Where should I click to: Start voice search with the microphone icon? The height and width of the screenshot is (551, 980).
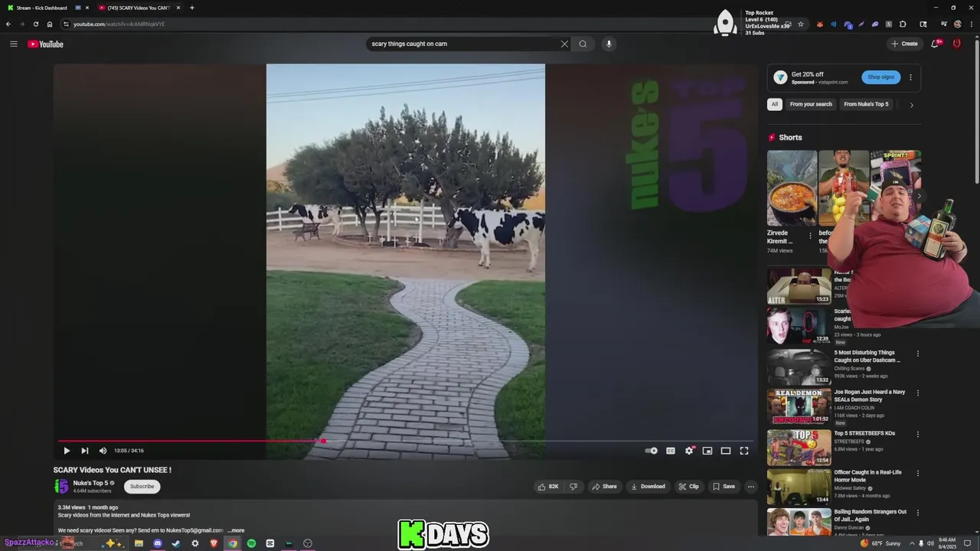coord(609,44)
